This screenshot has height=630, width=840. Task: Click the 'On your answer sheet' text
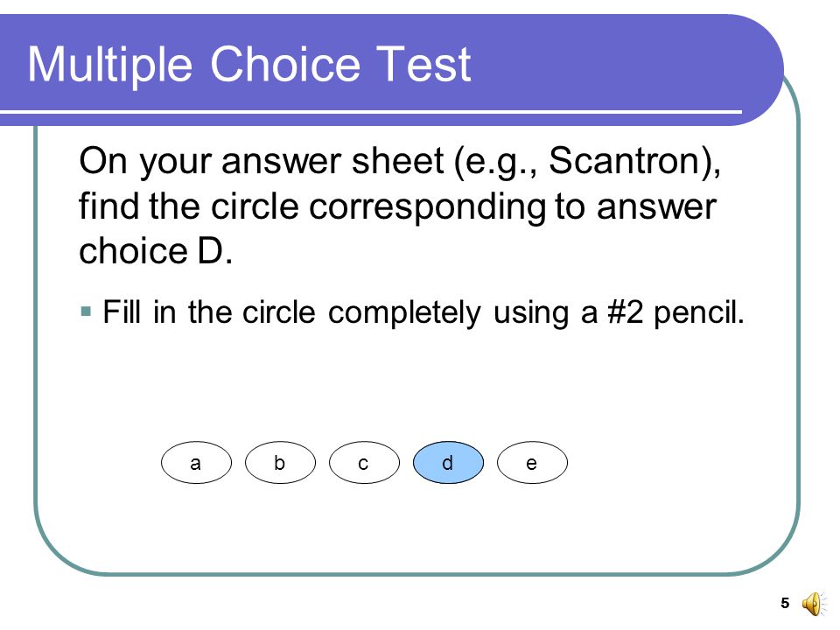click(262, 162)
